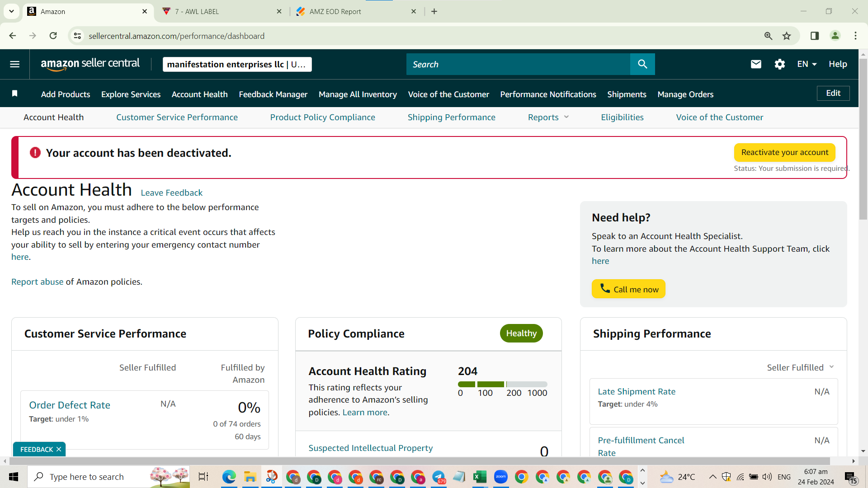Reload the current page
This screenshot has width=868, height=488.
pyautogui.click(x=53, y=36)
